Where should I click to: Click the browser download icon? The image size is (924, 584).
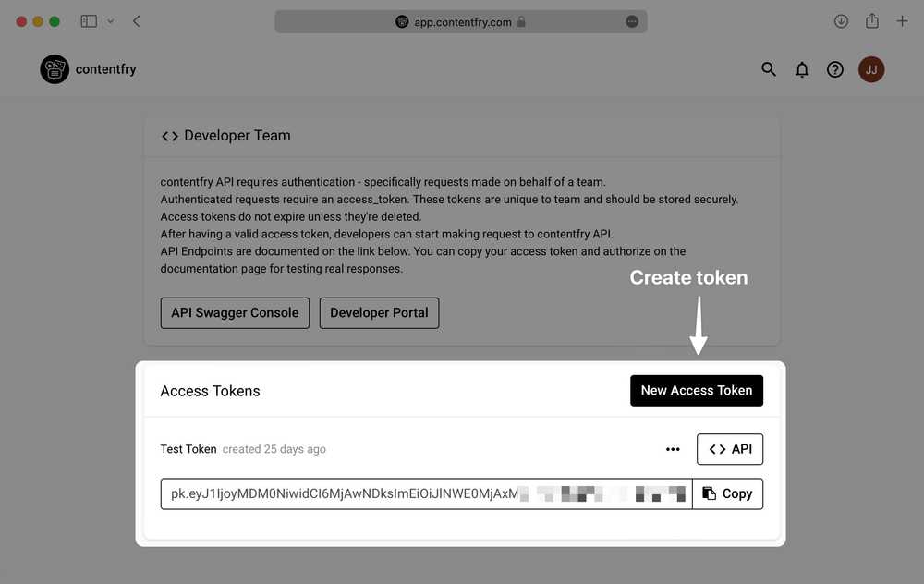pyautogui.click(x=840, y=20)
